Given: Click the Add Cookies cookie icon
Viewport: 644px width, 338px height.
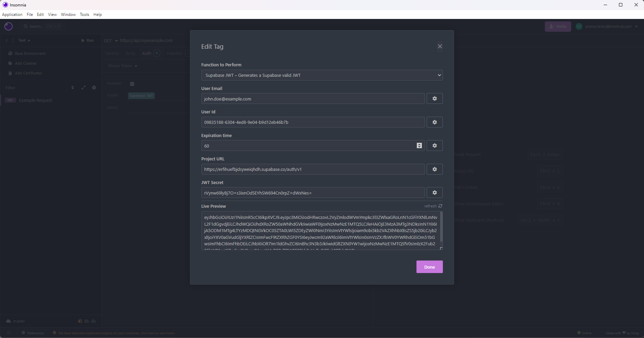Looking at the screenshot, I should coord(10,63).
